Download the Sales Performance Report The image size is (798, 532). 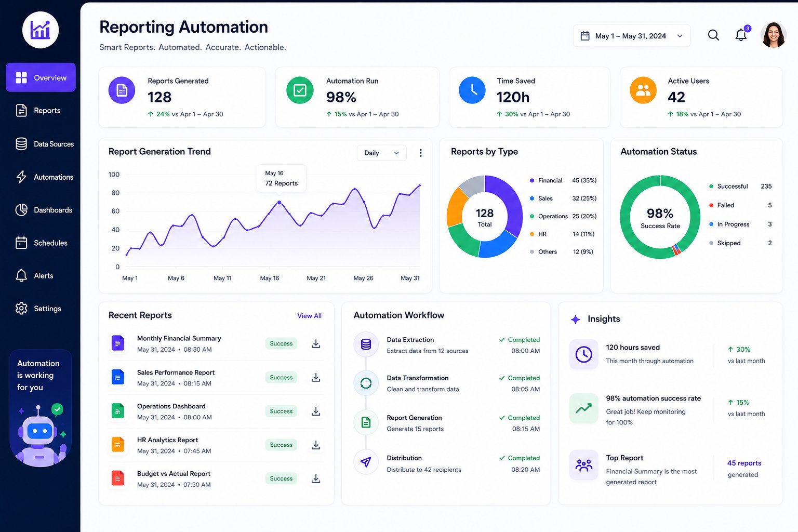pyautogui.click(x=315, y=377)
